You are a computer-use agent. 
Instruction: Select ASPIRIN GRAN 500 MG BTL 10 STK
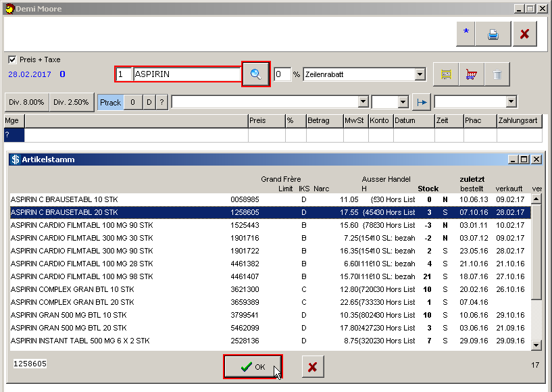(270, 315)
